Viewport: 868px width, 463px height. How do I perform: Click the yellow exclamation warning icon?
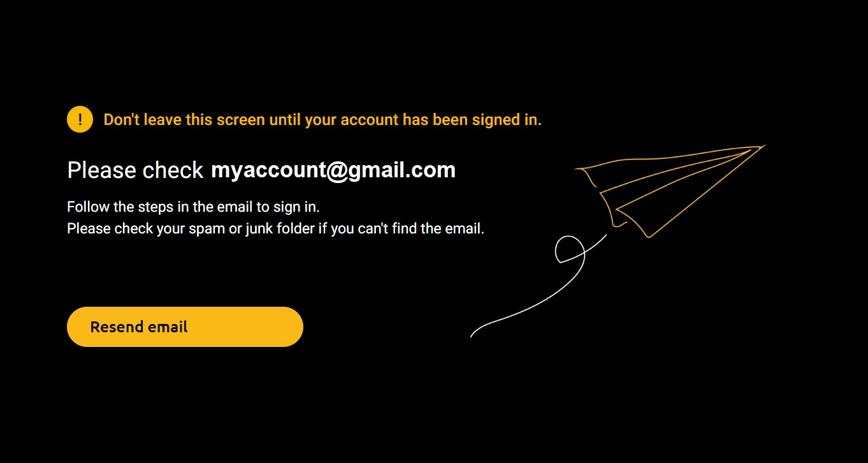[x=80, y=119]
